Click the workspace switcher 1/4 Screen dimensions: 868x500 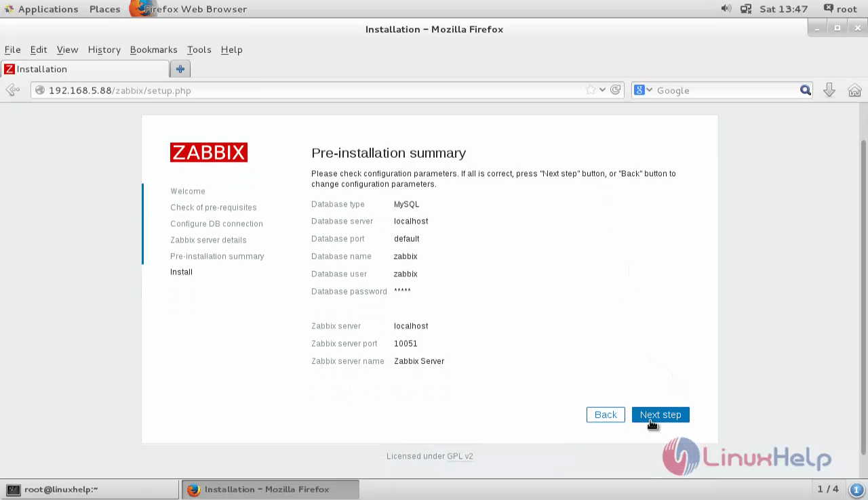[828, 489]
